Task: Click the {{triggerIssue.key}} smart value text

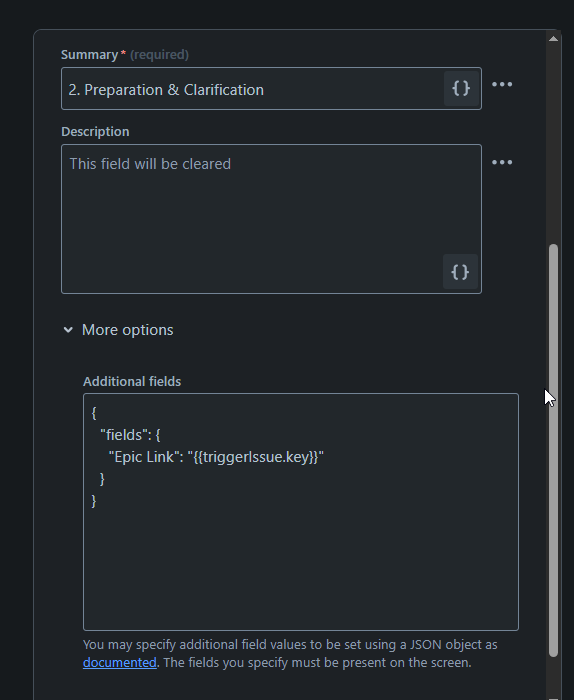Action: coord(256,457)
